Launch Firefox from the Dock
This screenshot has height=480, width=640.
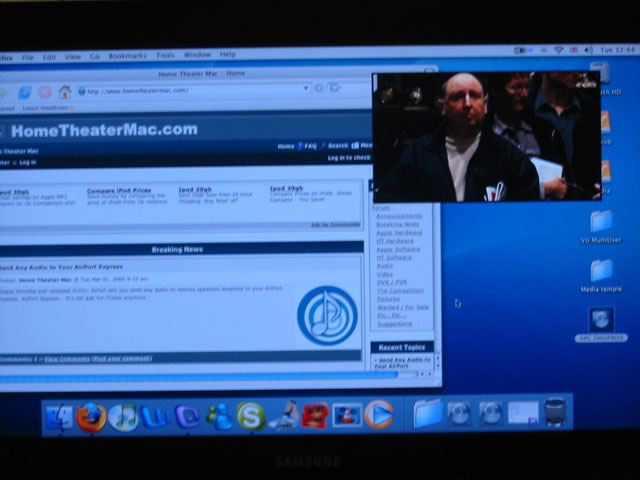[x=91, y=417]
